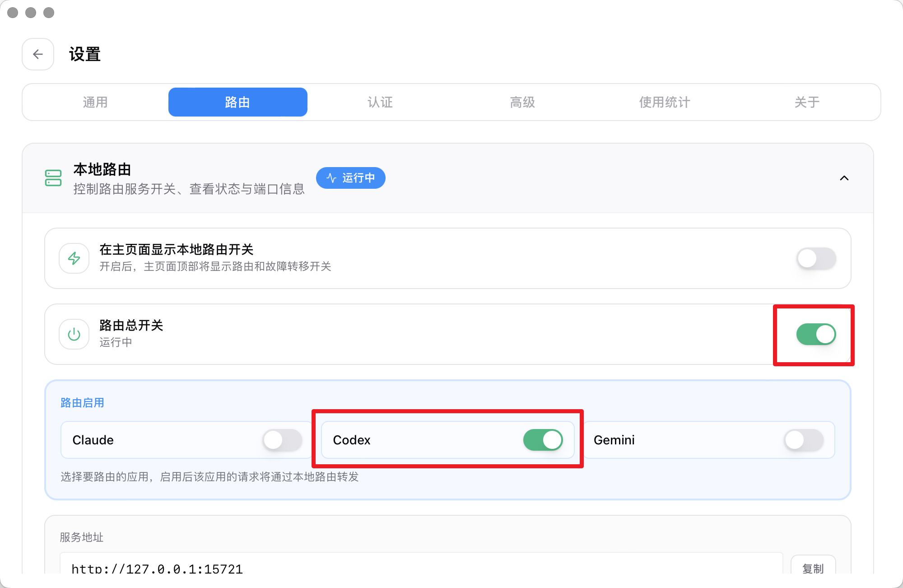The width and height of the screenshot is (903, 588).
Task: Click the Codex label text
Action: [352, 440]
